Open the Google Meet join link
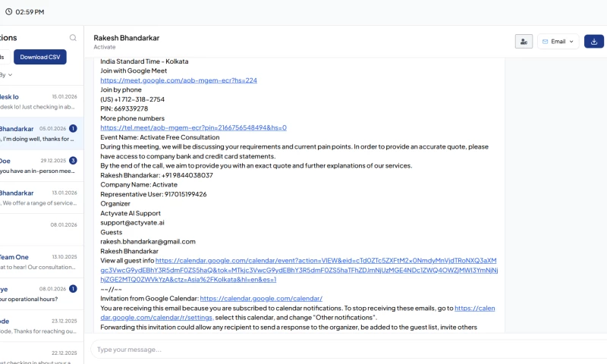 (x=178, y=80)
